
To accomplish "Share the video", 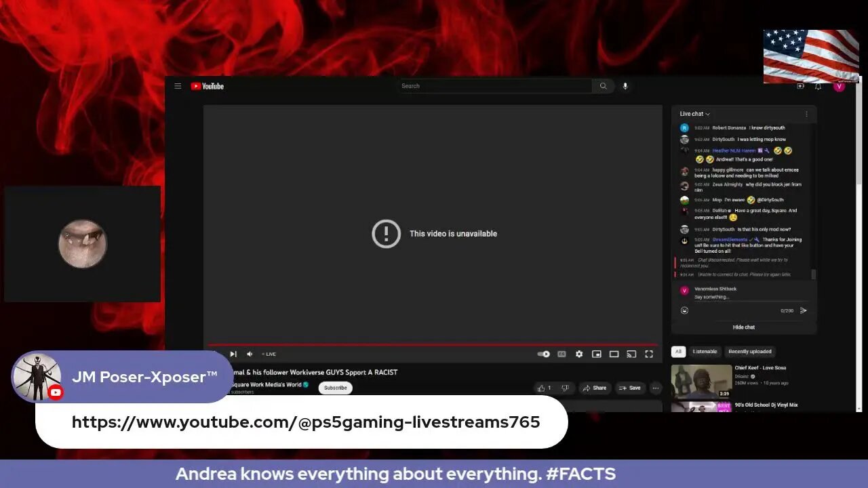I will click(595, 388).
